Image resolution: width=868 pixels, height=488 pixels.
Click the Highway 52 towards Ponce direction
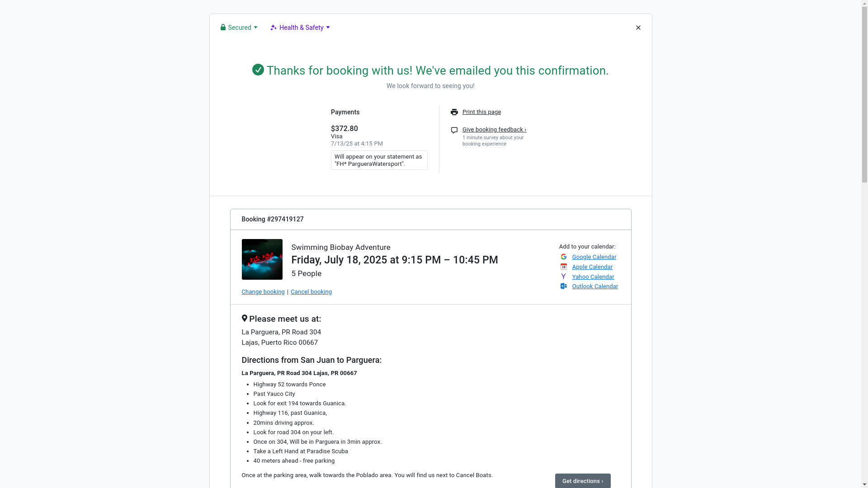pos(289,385)
